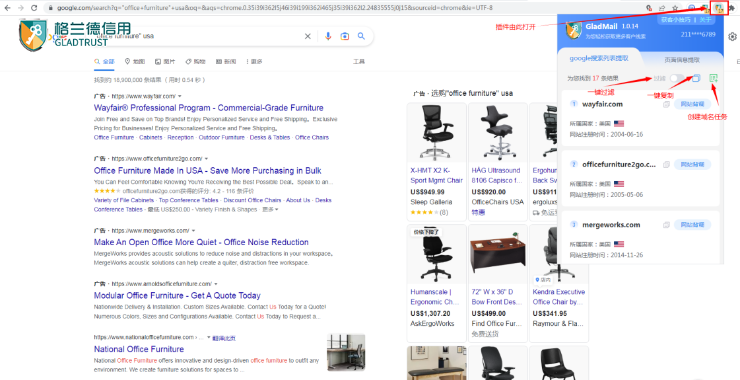Click the About Us sitelink under officefurniture2go

click(298, 200)
